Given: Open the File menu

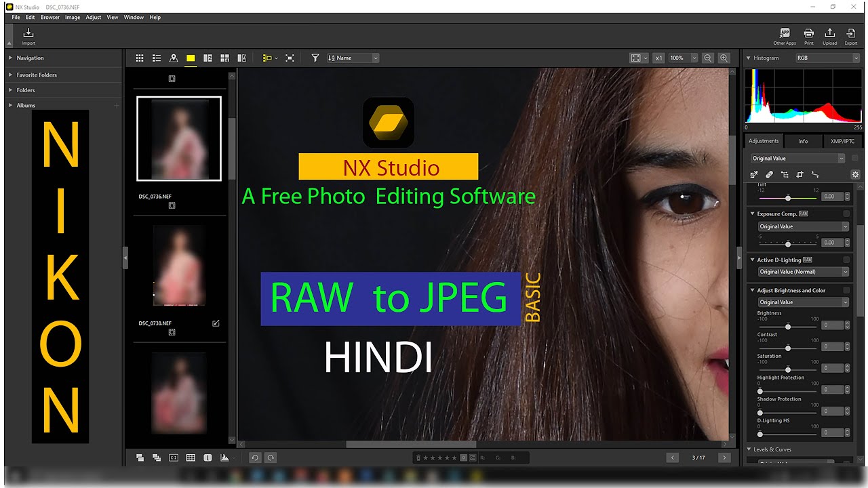Looking at the screenshot, I should (16, 18).
